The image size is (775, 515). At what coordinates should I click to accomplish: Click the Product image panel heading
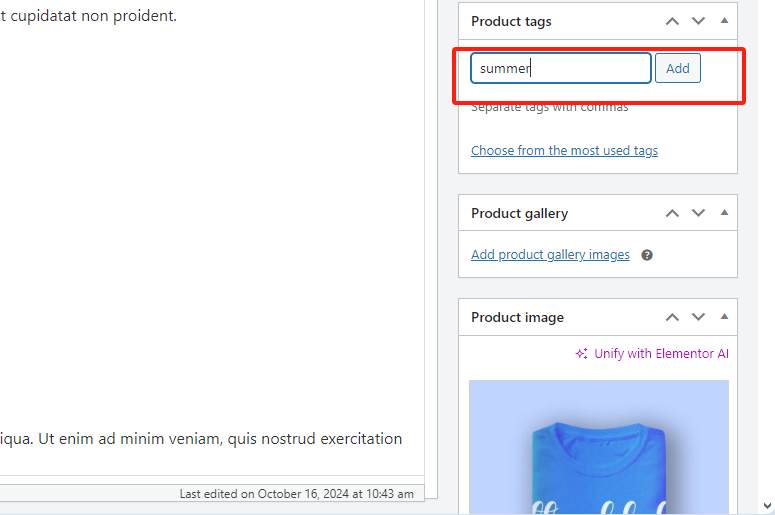[x=517, y=317]
